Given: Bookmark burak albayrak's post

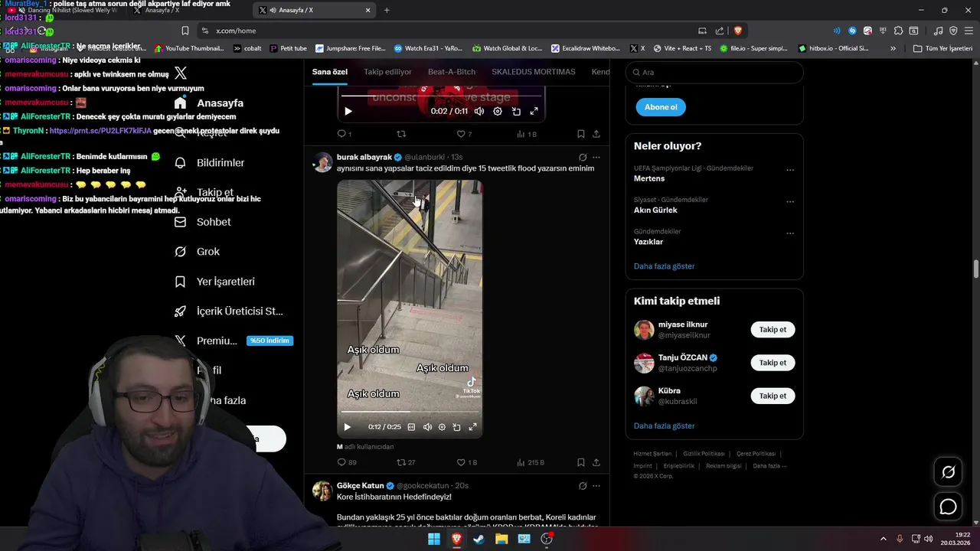Looking at the screenshot, I should (581, 462).
